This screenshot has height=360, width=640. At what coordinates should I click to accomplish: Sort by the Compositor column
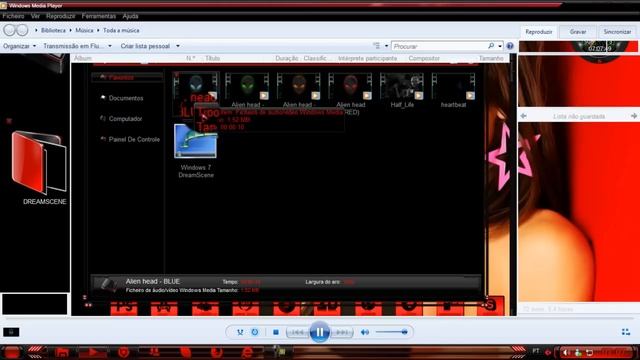(x=424, y=58)
